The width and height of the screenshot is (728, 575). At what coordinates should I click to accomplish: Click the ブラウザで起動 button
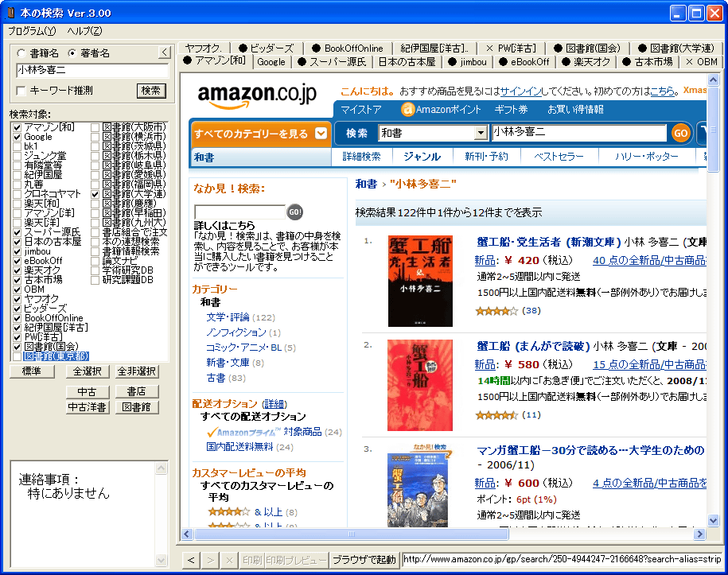click(x=364, y=560)
